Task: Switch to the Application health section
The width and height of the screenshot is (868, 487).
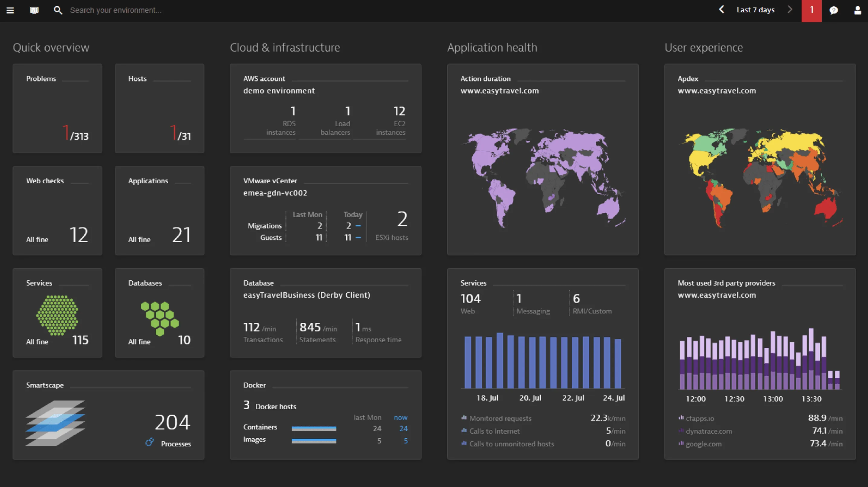Action: click(492, 47)
